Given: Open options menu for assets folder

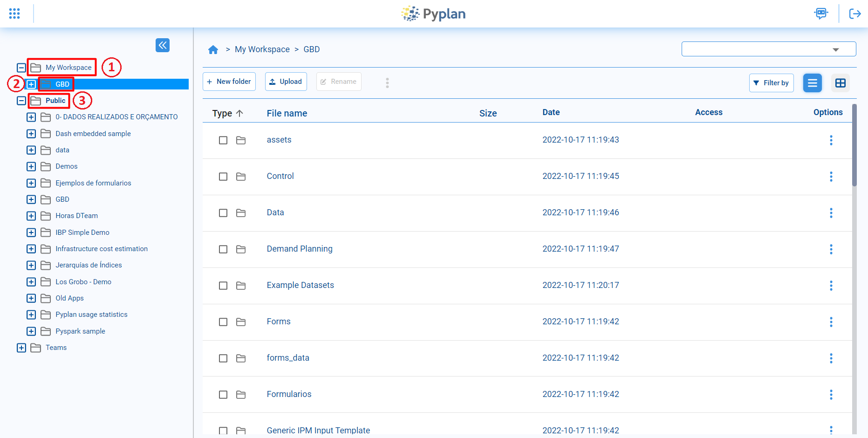Looking at the screenshot, I should click(x=831, y=140).
